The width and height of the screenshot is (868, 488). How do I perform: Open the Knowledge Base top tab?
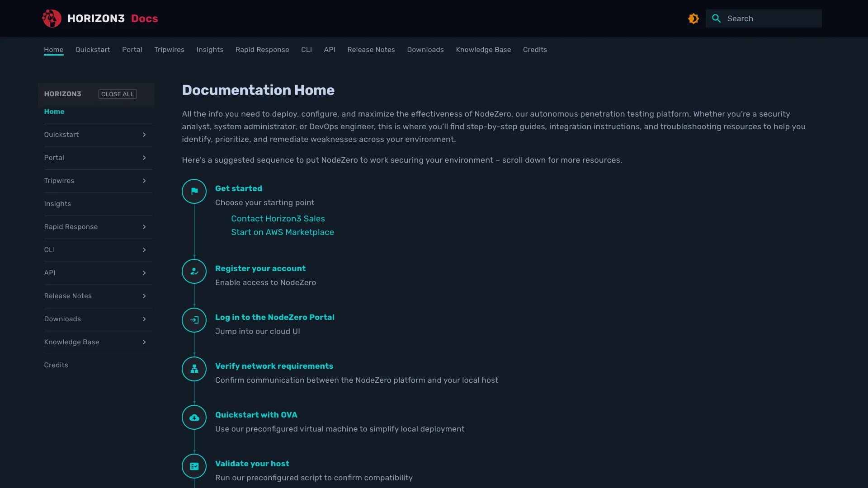pos(483,50)
